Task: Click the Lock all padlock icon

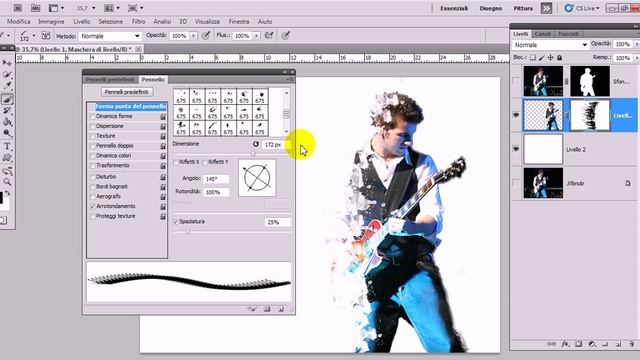Action: pyautogui.click(x=560, y=58)
